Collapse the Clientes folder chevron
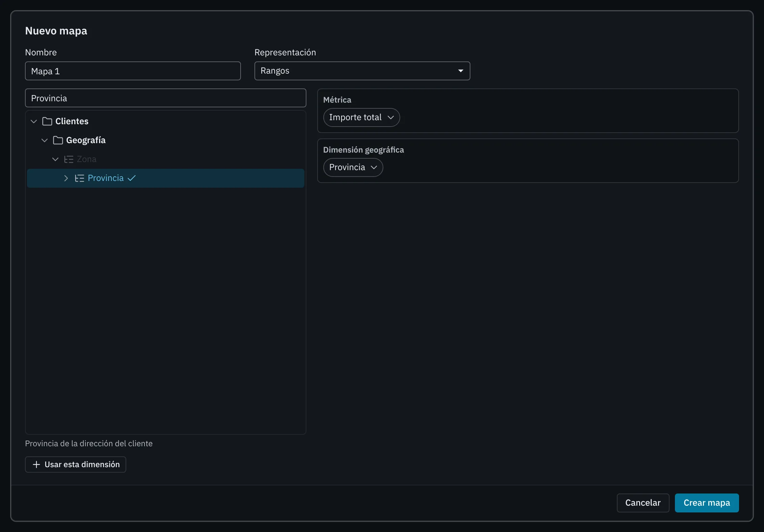 [x=34, y=121]
